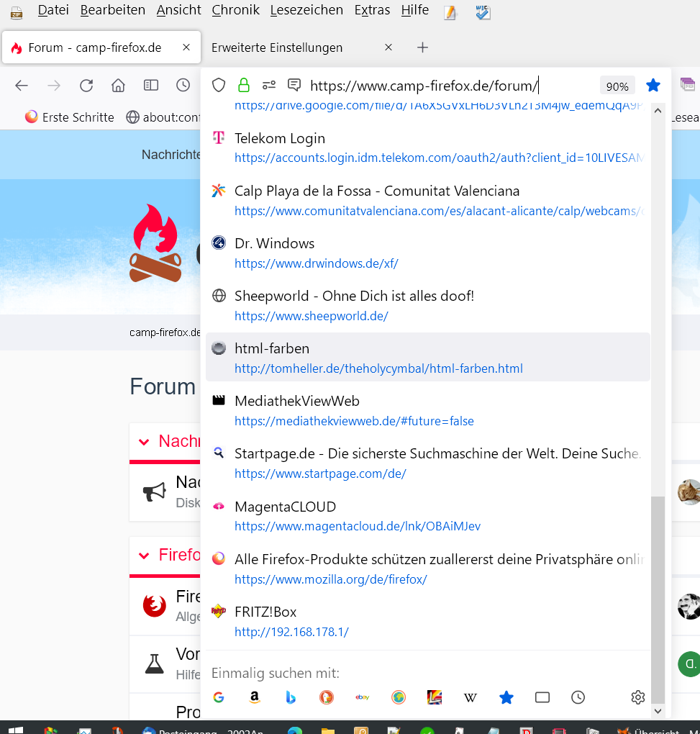This screenshot has height=734, width=700.
Task: Open Erste Schritte bookmark
Action: click(x=70, y=117)
